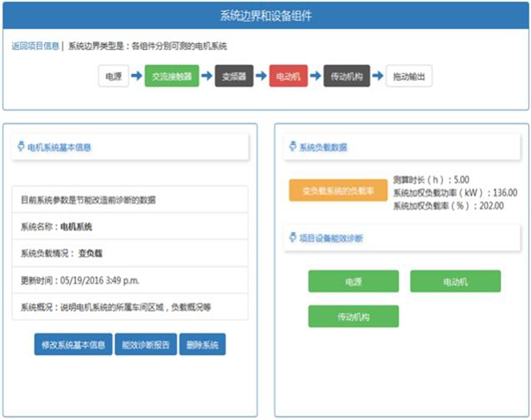The width and height of the screenshot is (531, 420).
Task: Click the plug icon beside 电机系统基本信息
Action: (x=21, y=147)
